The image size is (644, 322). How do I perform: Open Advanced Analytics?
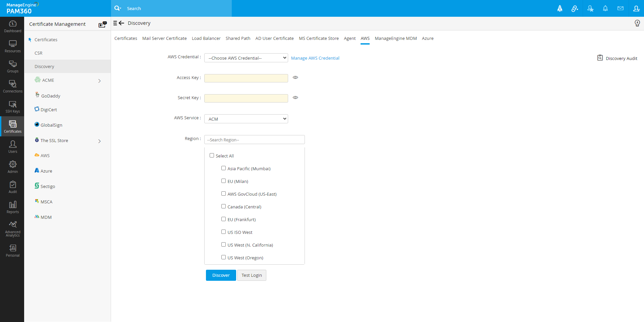click(12, 229)
